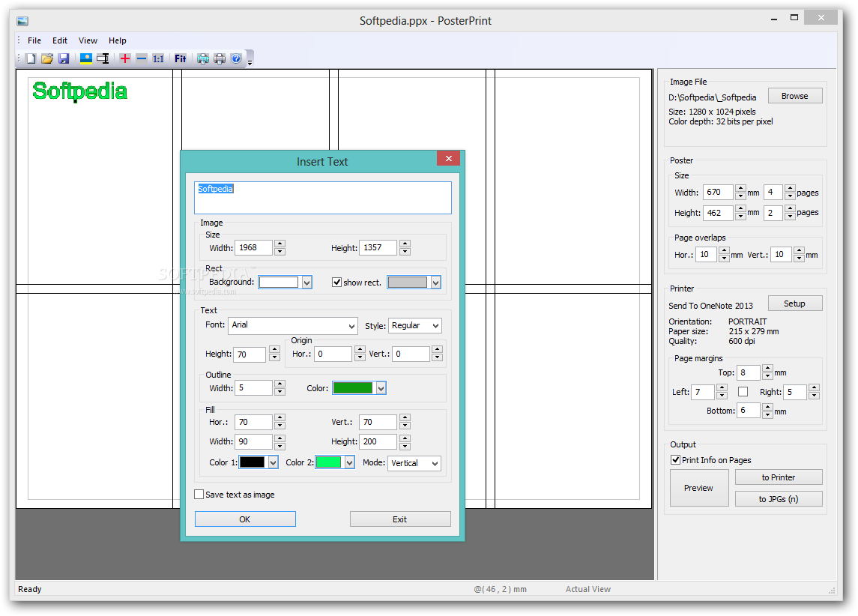The height and width of the screenshot is (616, 858).
Task: Open a file via folder toolbar icon
Action: pos(47,58)
